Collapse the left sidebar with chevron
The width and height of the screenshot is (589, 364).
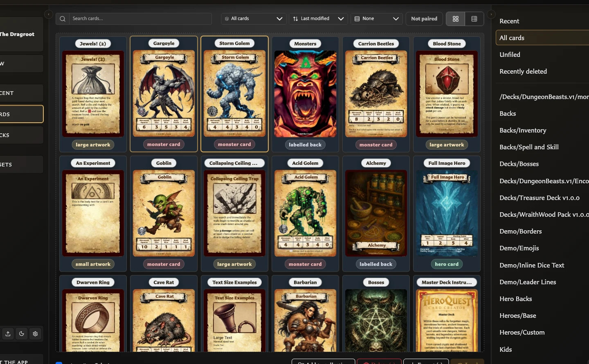point(48,14)
